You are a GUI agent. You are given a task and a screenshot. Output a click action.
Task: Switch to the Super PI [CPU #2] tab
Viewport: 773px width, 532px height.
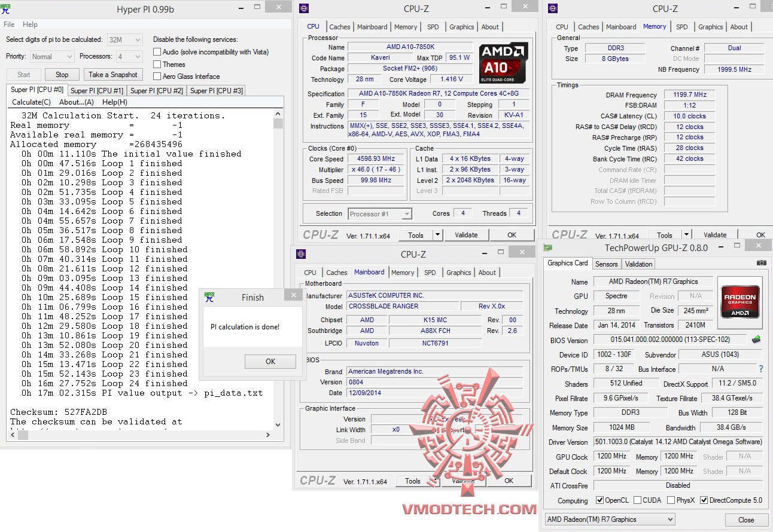pos(157,91)
